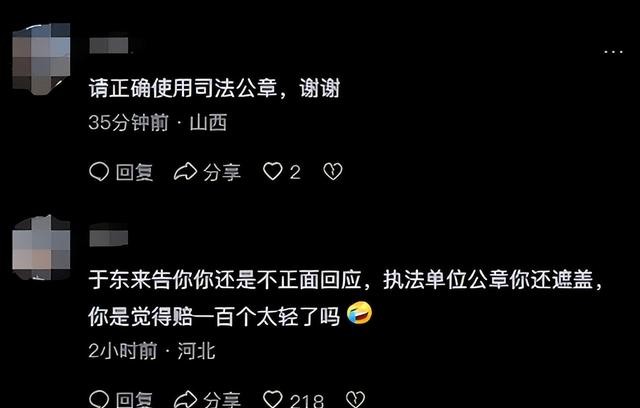Tap the share arrow icon on Shanxi comment

pyautogui.click(x=185, y=172)
